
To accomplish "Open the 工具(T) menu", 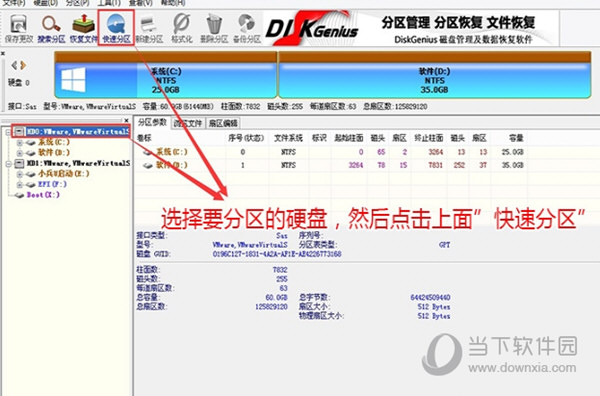I will coord(109,3).
